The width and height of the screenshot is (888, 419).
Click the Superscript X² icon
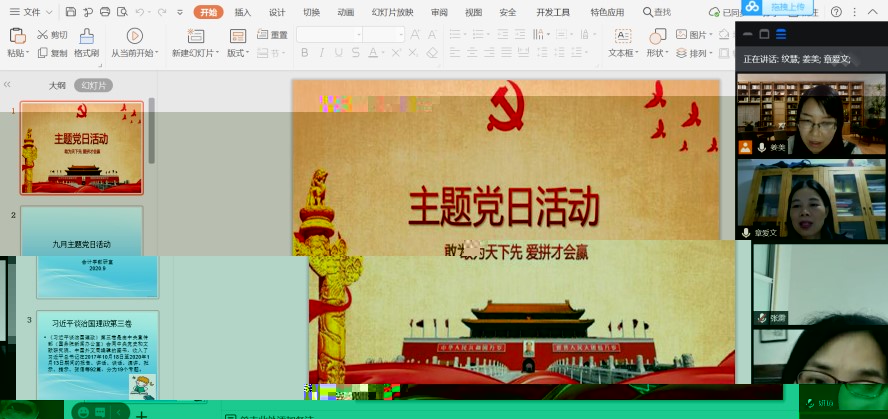[396, 53]
